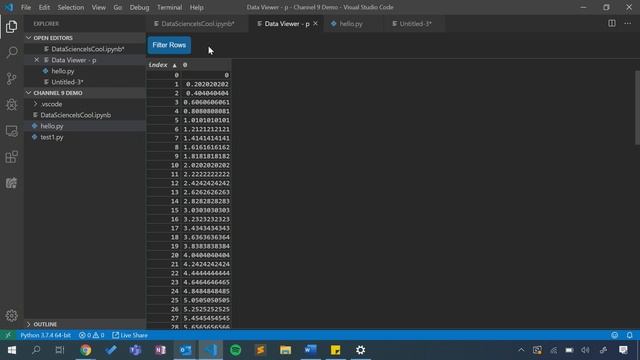Click the data viewer vertical scrollbar

coord(637,107)
